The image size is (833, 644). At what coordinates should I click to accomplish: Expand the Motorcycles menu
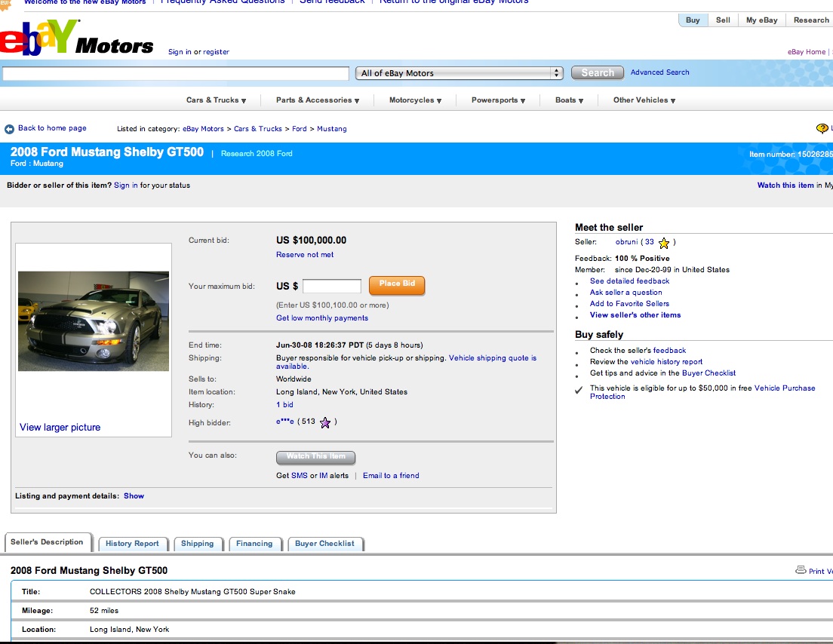(x=415, y=100)
